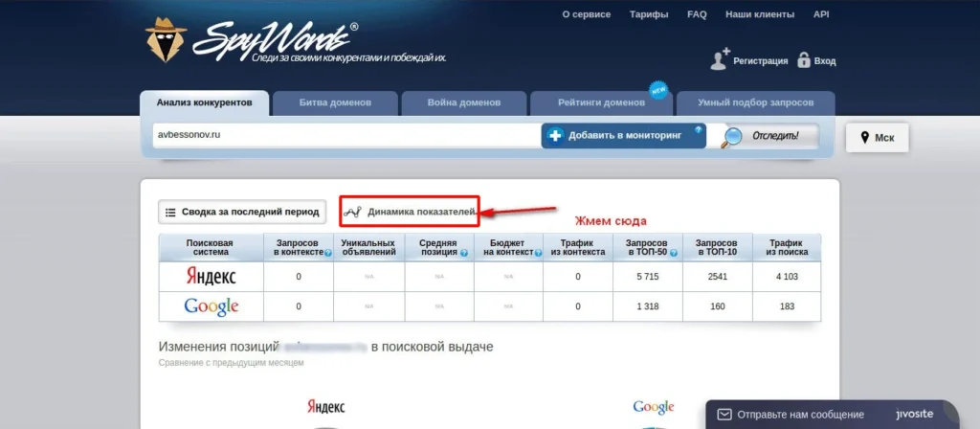This screenshot has height=429, width=980.
Task: Click the magnifier icon on Отследить
Action: coord(732,137)
